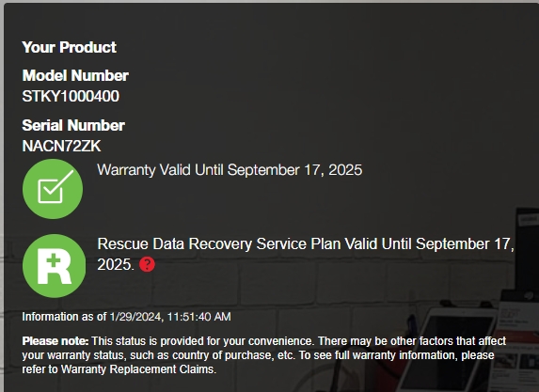Viewport: 539px width, 392px height.
Task: Click the dark monitor at right edge
Action: [526, 251]
